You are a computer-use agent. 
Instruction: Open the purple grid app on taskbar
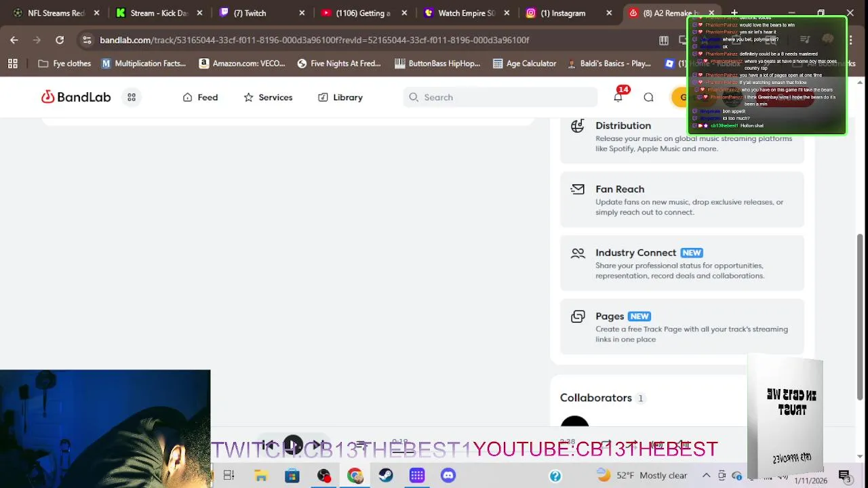click(417, 475)
